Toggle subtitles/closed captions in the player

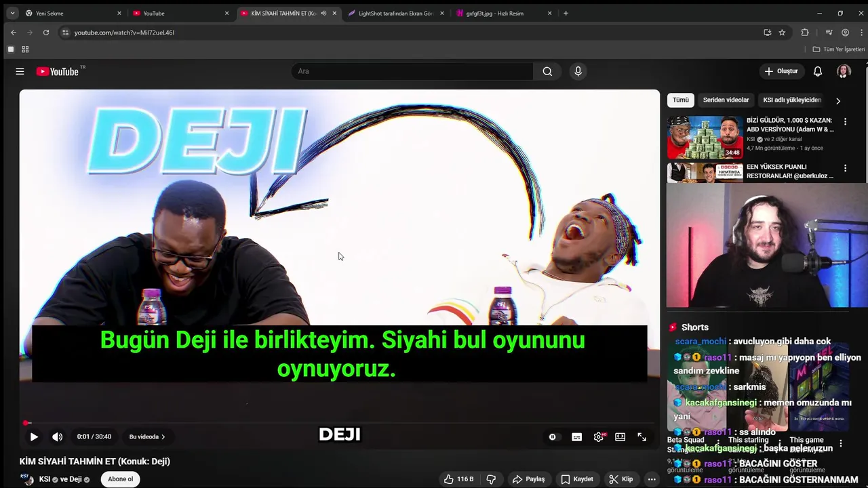point(576,437)
